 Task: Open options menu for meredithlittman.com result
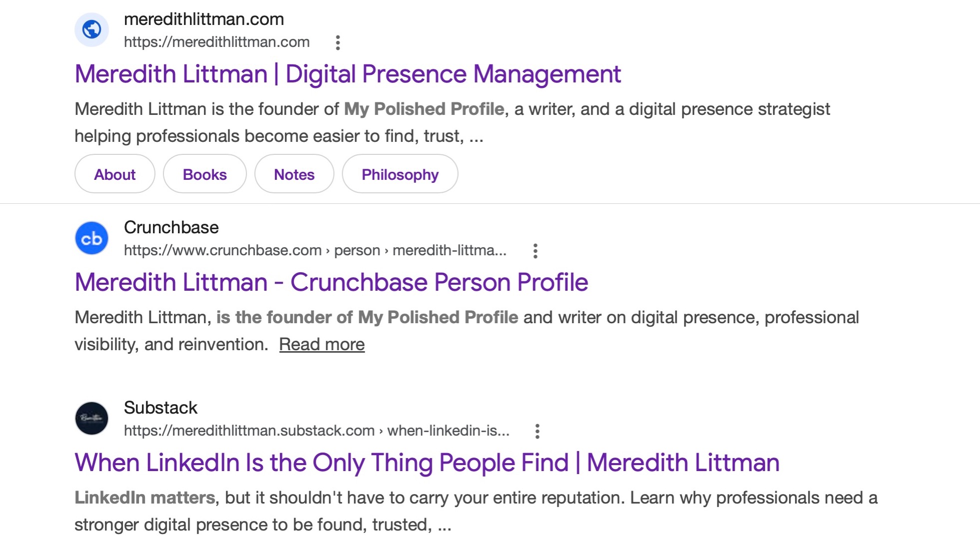338,42
